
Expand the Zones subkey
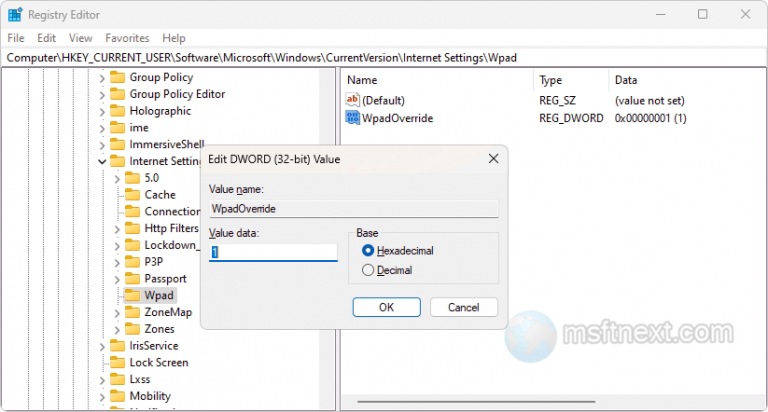coord(117,329)
